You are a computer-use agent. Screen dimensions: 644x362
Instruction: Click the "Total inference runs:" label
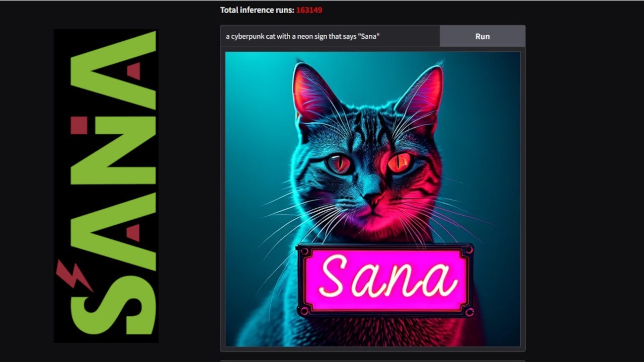pyautogui.click(x=257, y=10)
